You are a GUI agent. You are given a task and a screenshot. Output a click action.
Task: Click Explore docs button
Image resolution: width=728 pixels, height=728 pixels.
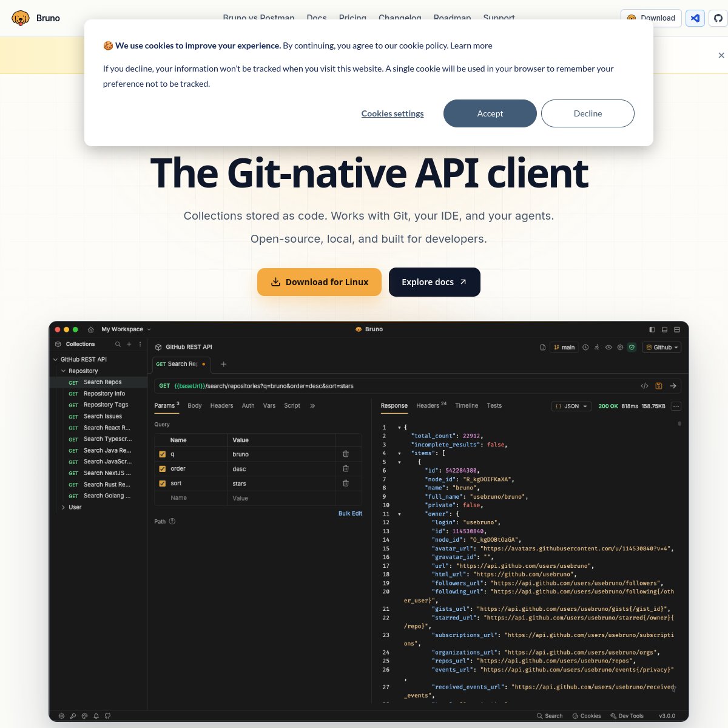pyautogui.click(x=434, y=282)
